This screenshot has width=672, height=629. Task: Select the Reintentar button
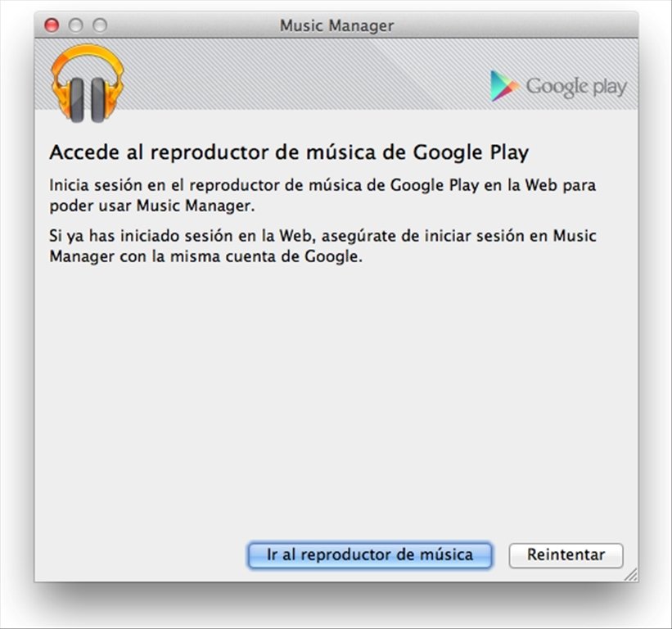tap(566, 555)
